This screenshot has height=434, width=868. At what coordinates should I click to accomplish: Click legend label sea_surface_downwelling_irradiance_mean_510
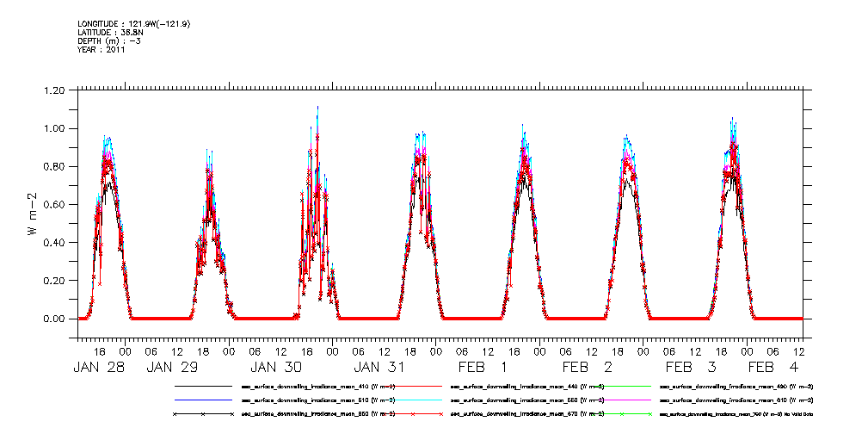click(x=318, y=400)
